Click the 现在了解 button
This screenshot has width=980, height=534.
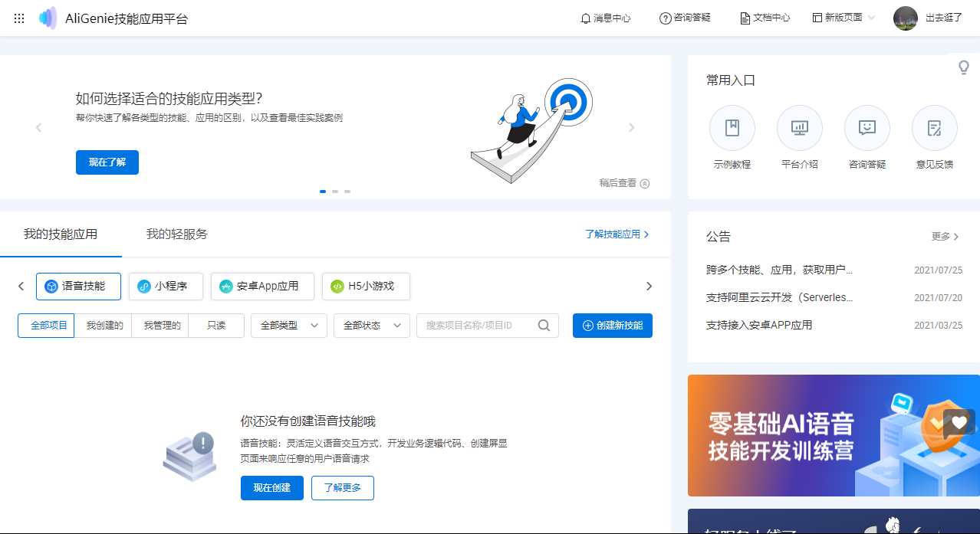pos(107,162)
